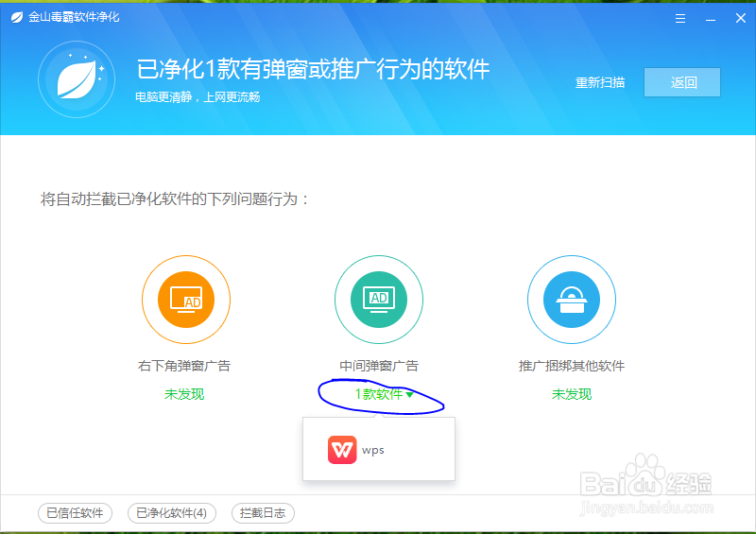The width and height of the screenshot is (756, 534).
Task: Click the 中间弹窗广告 label
Action: (379, 366)
